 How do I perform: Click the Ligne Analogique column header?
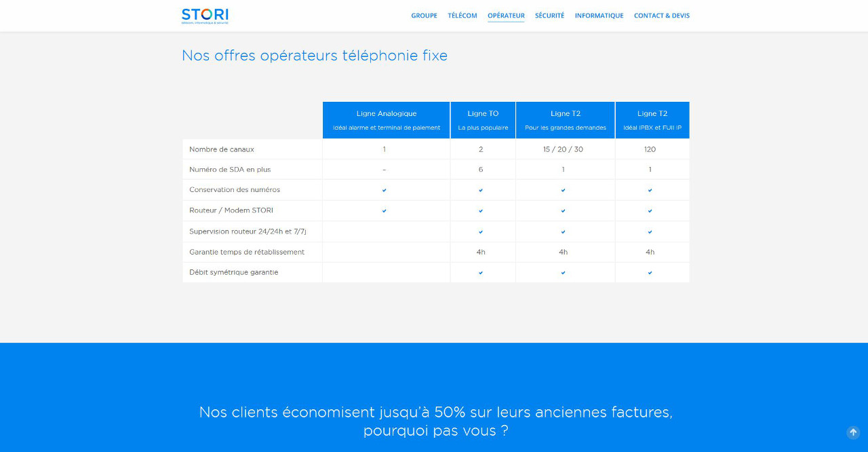[x=386, y=120]
